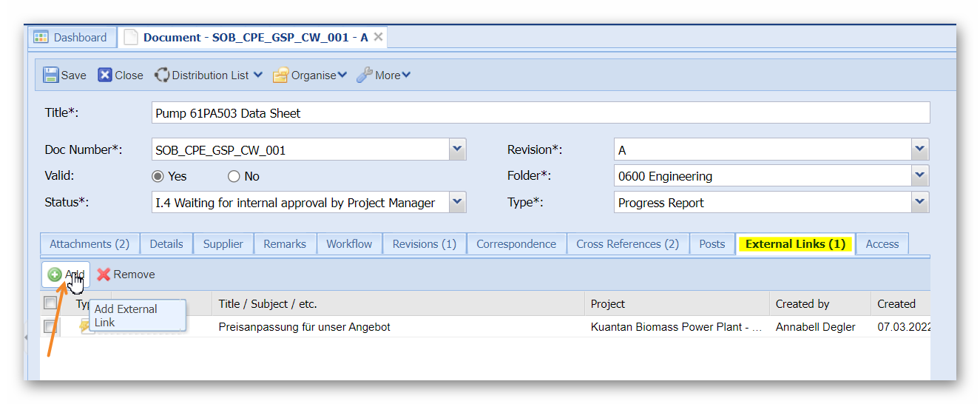The image size is (980, 404).
Task: Click the red Remove icon
Action: (104, 275)
